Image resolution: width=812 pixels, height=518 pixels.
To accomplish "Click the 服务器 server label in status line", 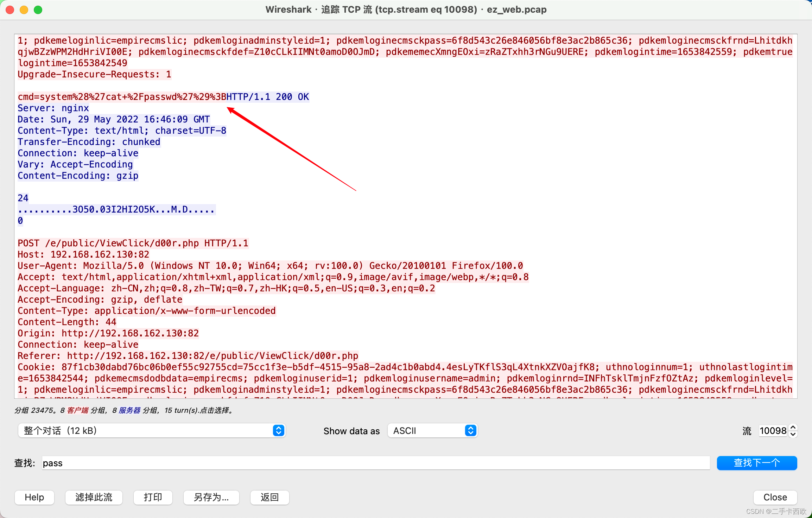I will coord(129,410).
